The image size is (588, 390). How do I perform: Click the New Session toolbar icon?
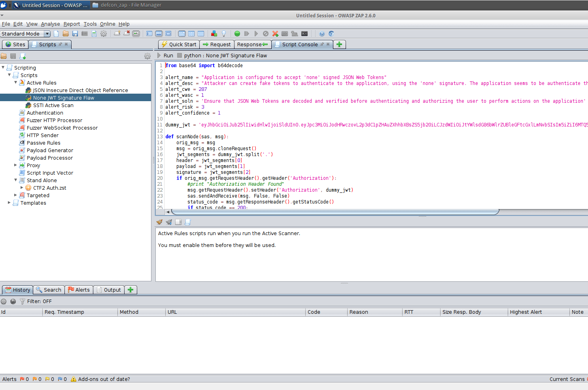pos(56,34)
